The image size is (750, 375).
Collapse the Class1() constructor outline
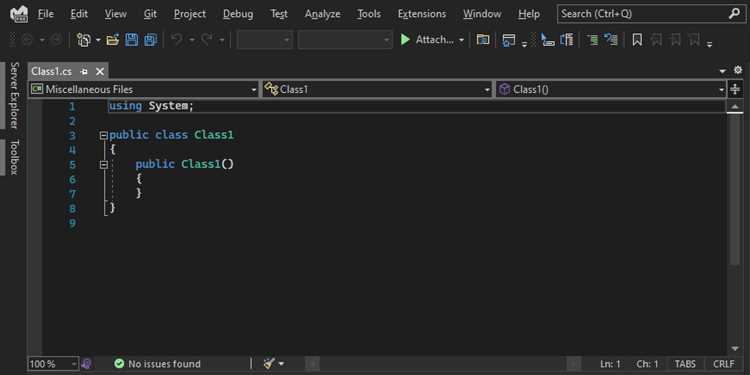click(x=103, y=165)
